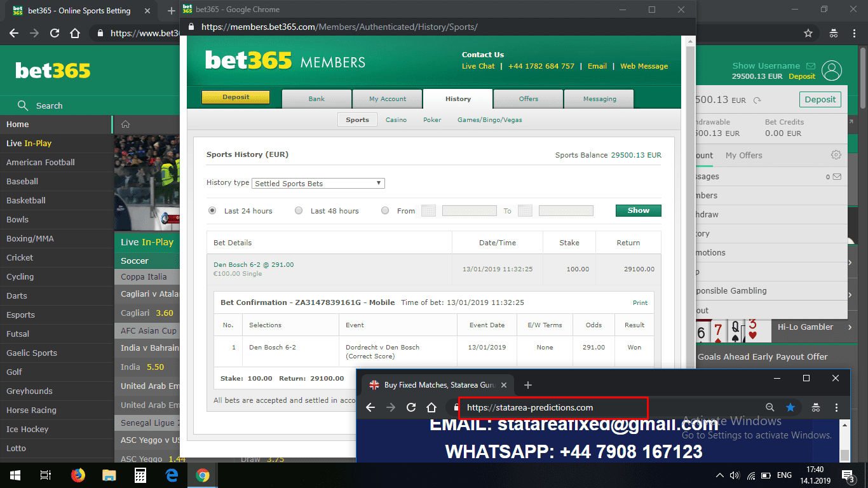Click the search magnifier on bet365 site
Image resolution: width=868 pixels, height=488 pixels.
pyautogui.click(x=23, y=105)
